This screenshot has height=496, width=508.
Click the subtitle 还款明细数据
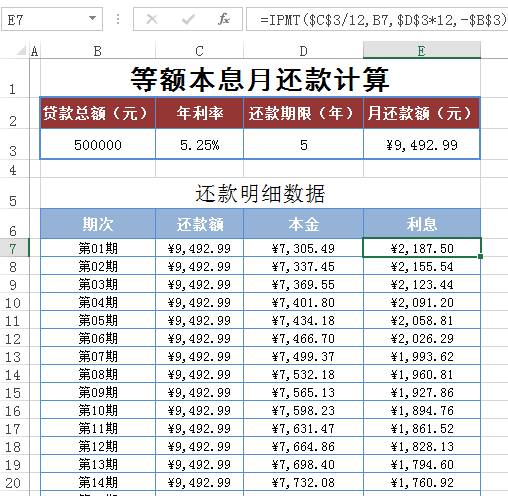[x=260, y=193]
